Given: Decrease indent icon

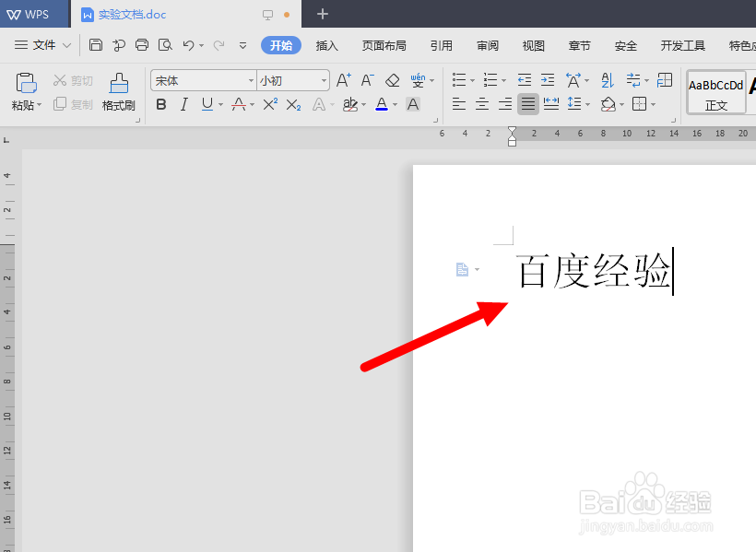Looking at the screenshot, I should (524, 80).
